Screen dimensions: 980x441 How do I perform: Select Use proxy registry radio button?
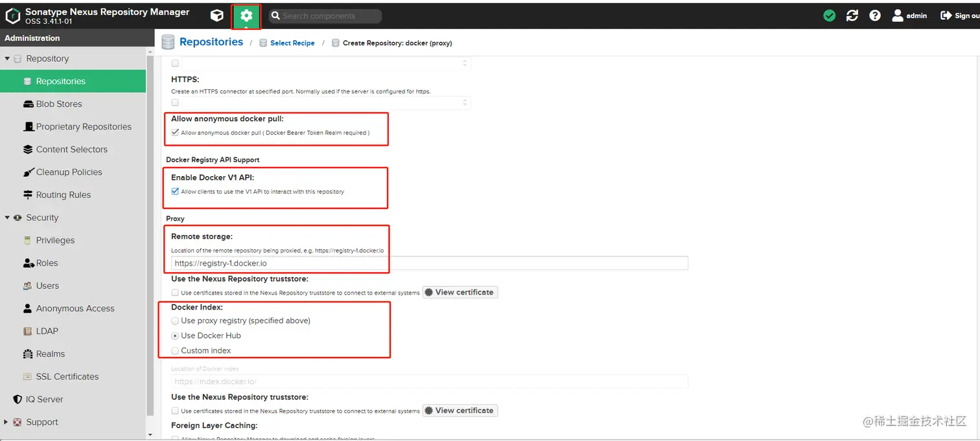pos(175,321)
